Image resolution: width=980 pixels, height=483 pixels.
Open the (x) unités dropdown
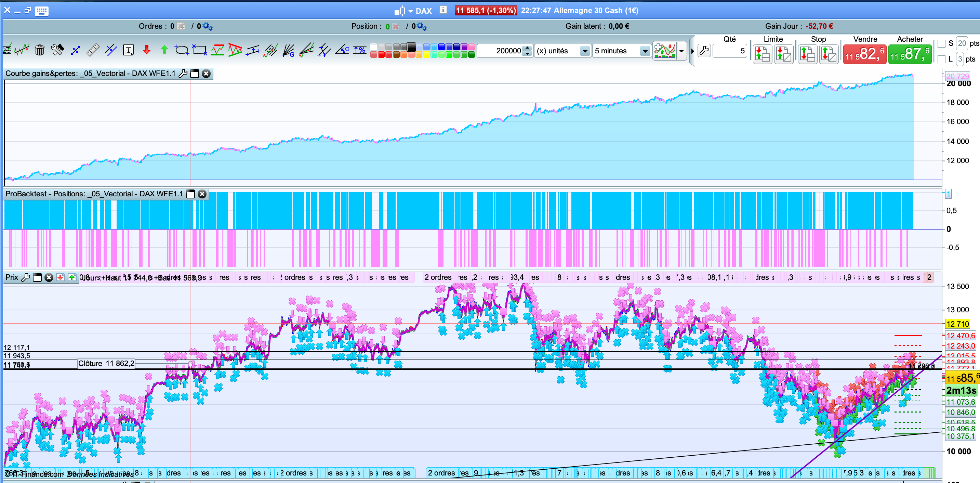point(585,51)
